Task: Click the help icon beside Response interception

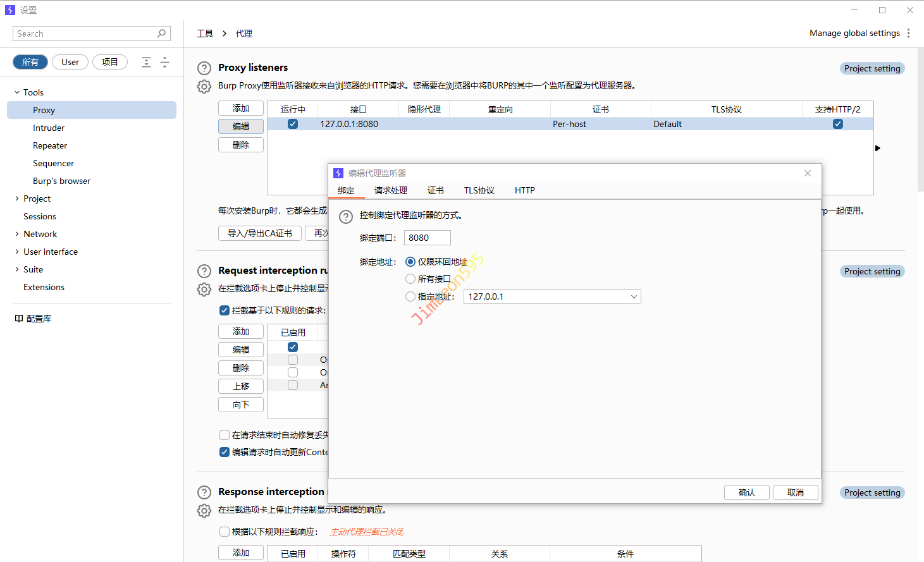Action: 204,492
